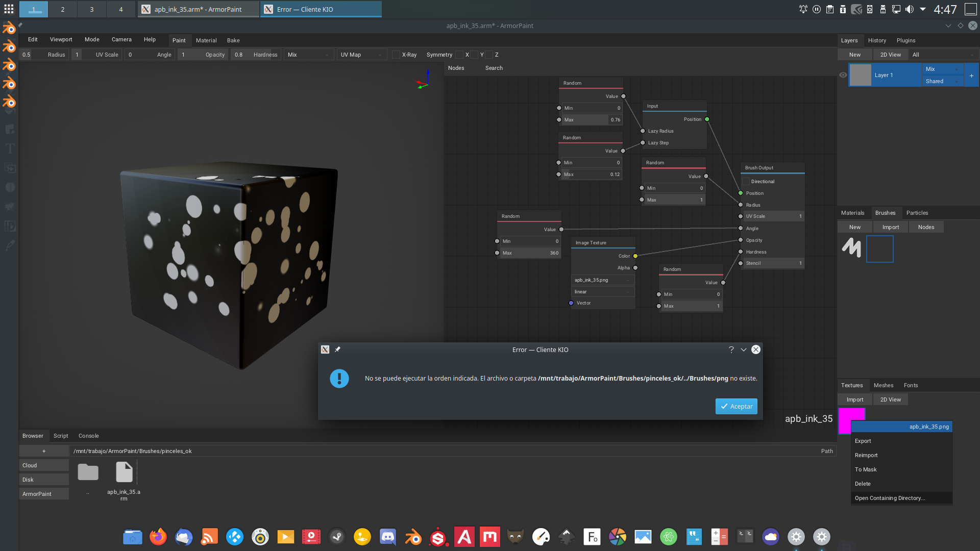Click the Opacity slider in header
This screenshot has height=551, width=980.
(x=203, y=55)
